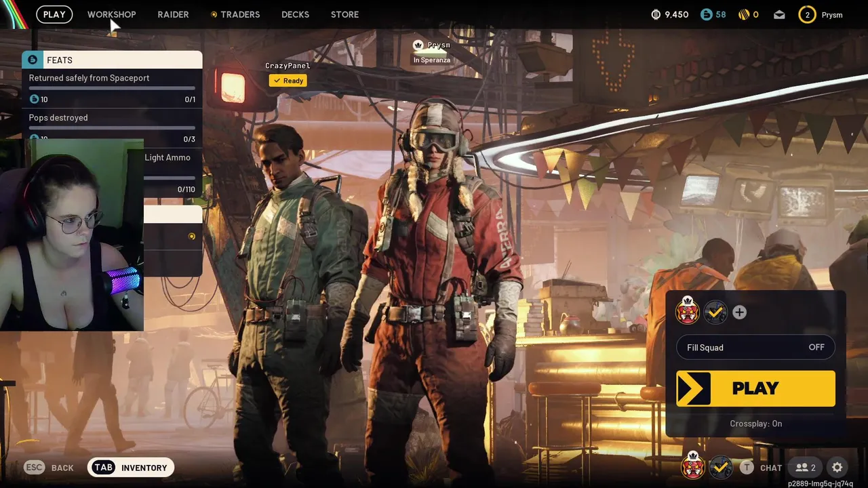Screen dimensions: 868x488
Task: Select the 'Pops destroyed' feat row
Action: point(112,126)
